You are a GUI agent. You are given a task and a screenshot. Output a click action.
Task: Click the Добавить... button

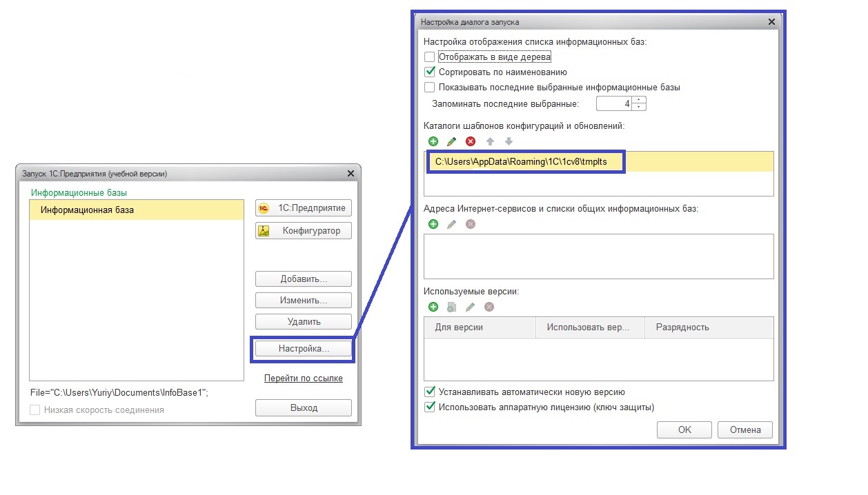coord(304,279)
